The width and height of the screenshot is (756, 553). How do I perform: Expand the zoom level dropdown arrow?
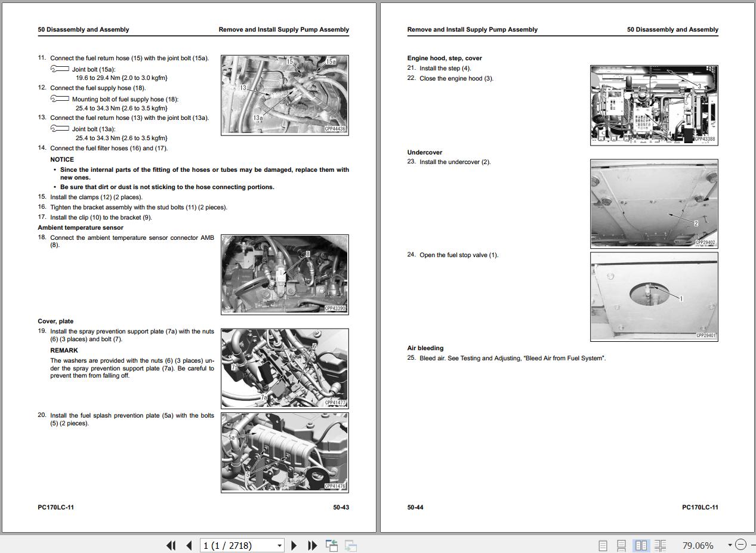click(x=729, y=545)
